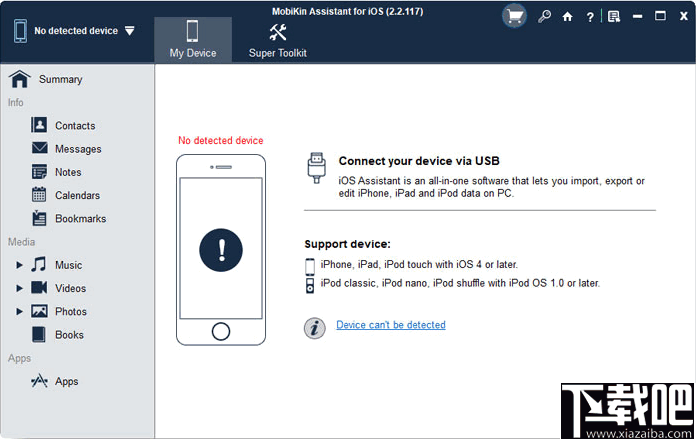Click the Music note icon
This screenshot has width=696, height=439.
coord(39,264)
